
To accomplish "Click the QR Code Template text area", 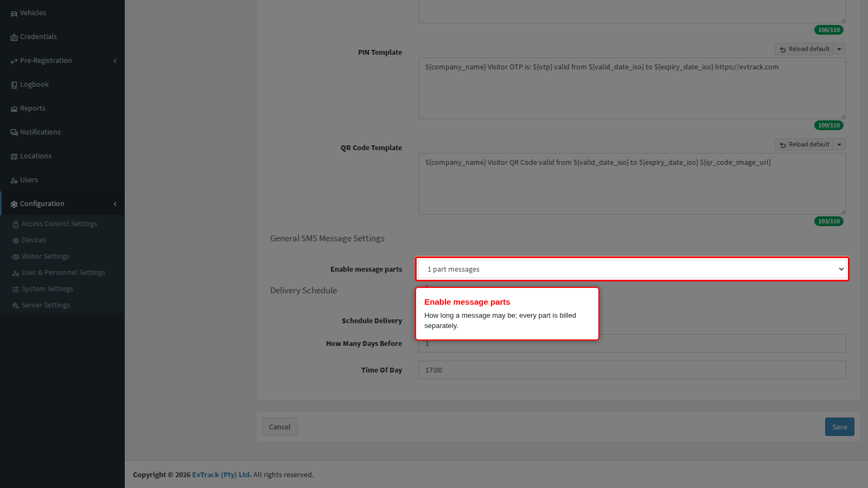I will click(632, 184).
